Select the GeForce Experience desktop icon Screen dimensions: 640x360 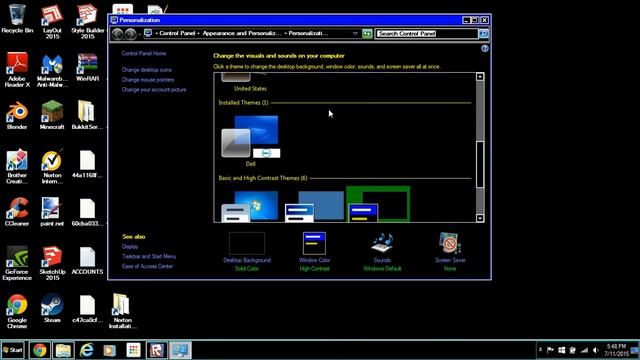[17, 263]
